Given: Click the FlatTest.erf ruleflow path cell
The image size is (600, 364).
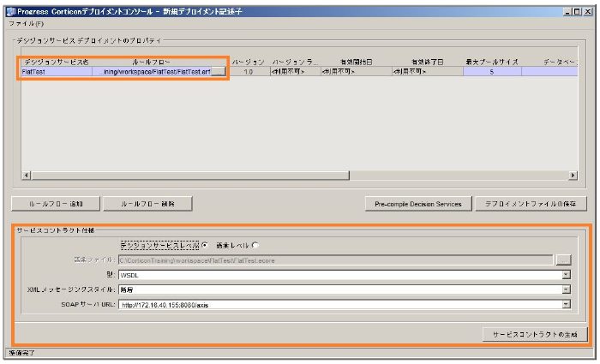Looking at the screenshot, I should click(x=152, y=71).
